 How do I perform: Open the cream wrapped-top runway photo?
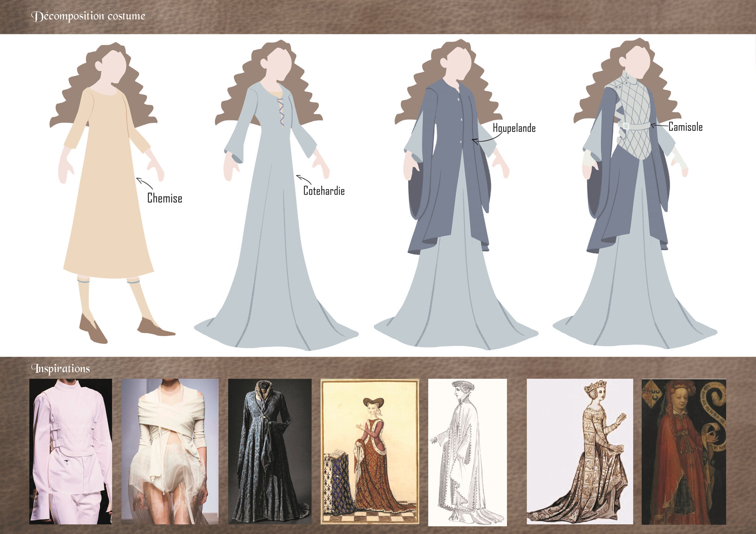tap(170, 451)
